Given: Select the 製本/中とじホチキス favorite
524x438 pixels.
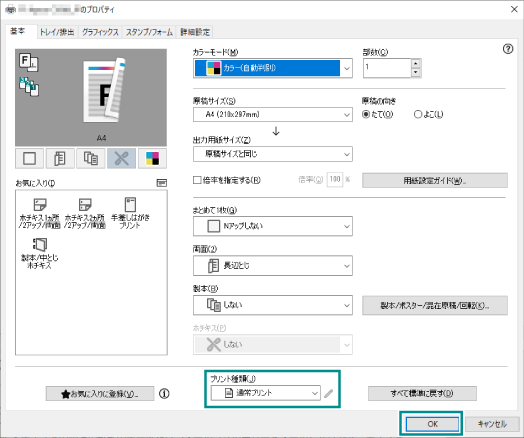Looking at the screenshot, I should click(x=39, y=254).
